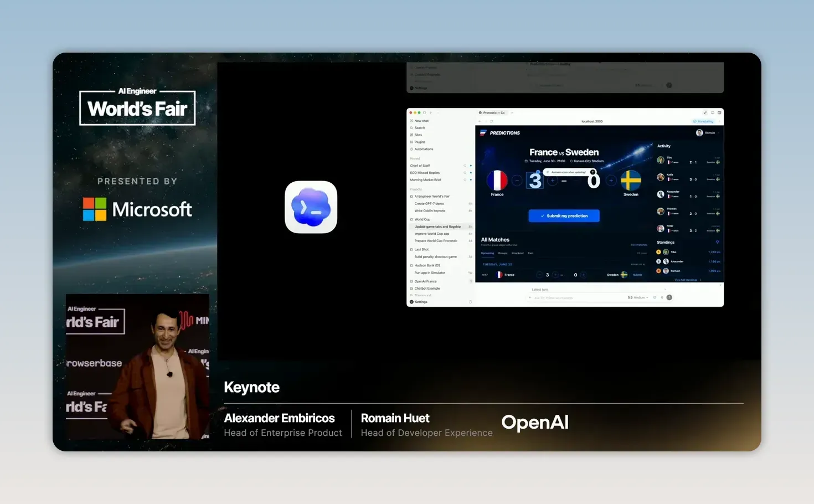The height and width of the screenshot is (504, 814).
Task: Select the Pronostic browser tab
Action: tap(493, 112)
